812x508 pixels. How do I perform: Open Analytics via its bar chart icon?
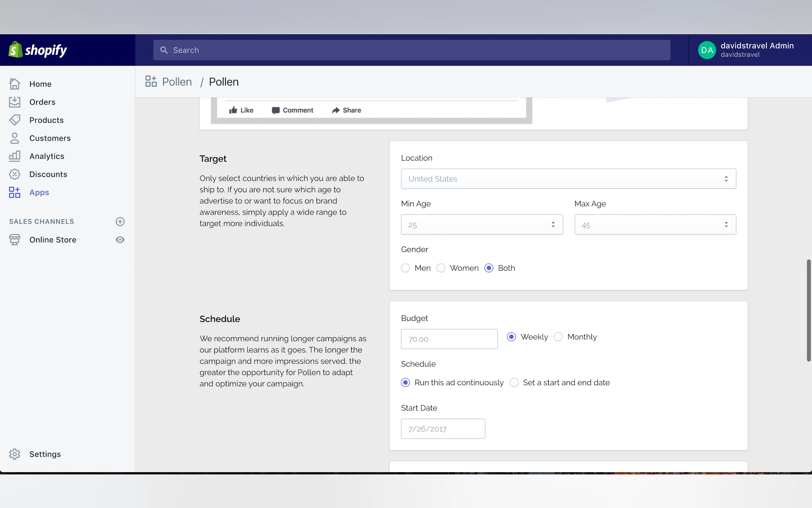click(x=14, y=156)
